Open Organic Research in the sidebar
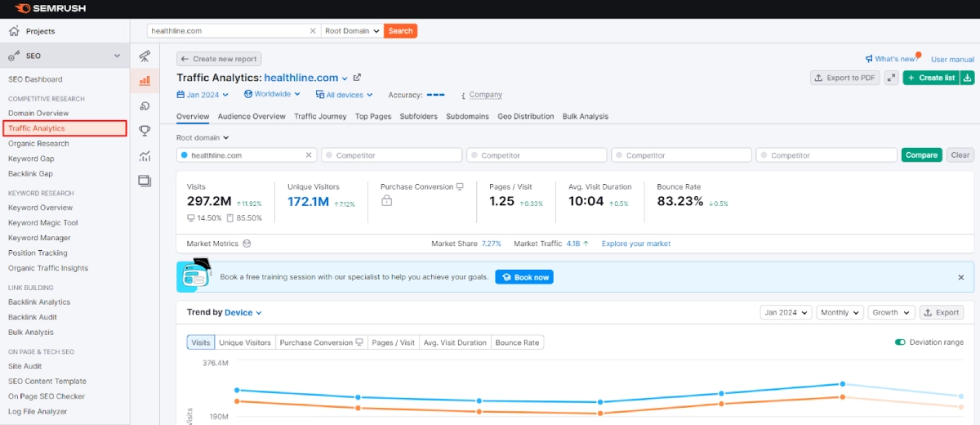This screenshot has height=425, width=980. (x=38, y=143)
